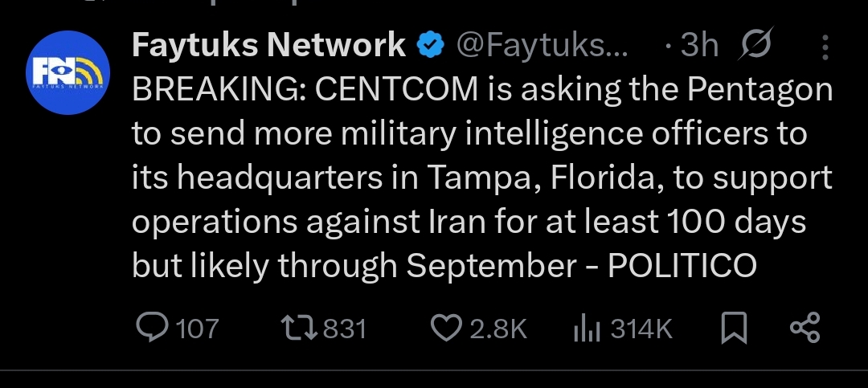Open the @Faytuks handle link
Viewport: 868px width, 388px height.
[543, 47]
